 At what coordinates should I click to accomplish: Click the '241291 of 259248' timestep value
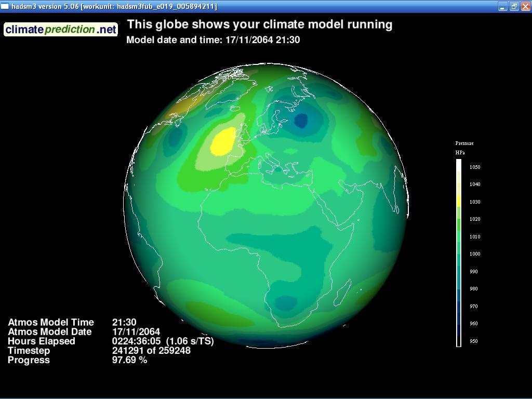point(151,351)
